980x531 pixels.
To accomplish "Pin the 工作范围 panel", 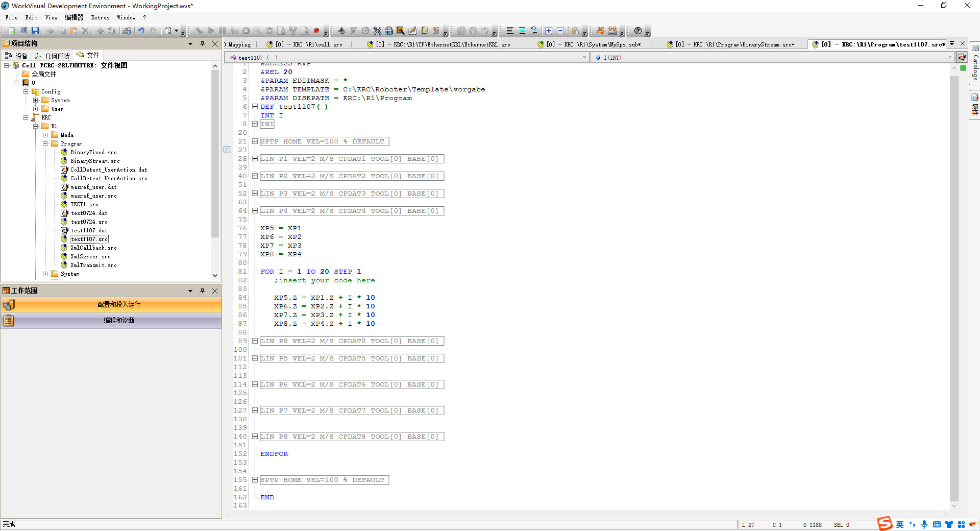I will point(203,291).
